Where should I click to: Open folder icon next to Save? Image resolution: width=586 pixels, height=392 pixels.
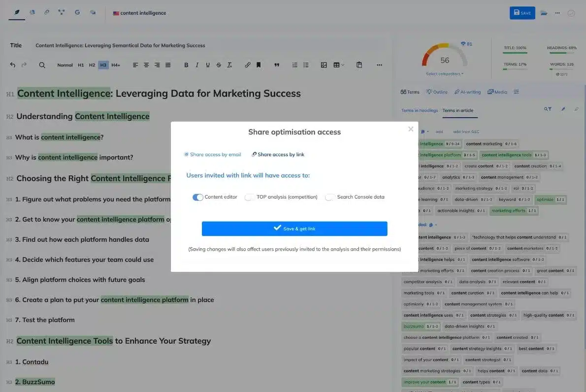(544, 13)
